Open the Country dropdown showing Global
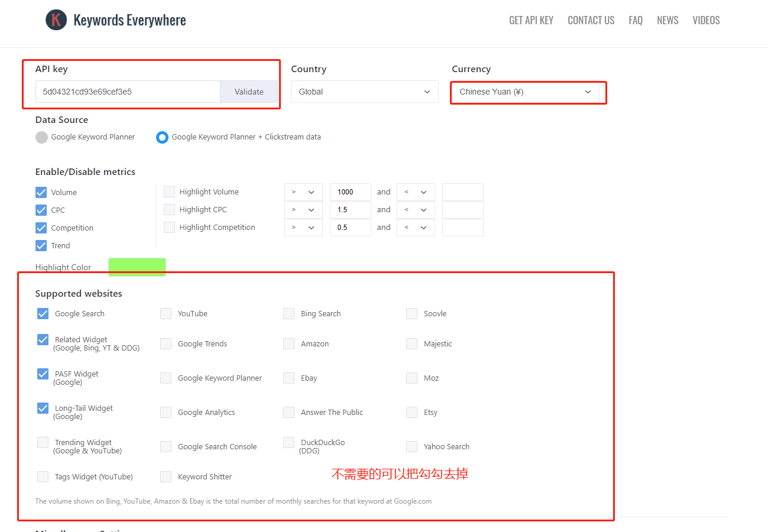This screenshot has height=532, width=768. (365, 92)
